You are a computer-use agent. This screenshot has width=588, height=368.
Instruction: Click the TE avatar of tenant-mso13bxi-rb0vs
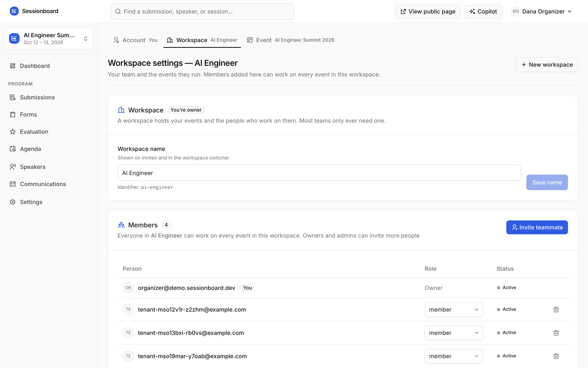pyautogui.click(x=128, y=333)
